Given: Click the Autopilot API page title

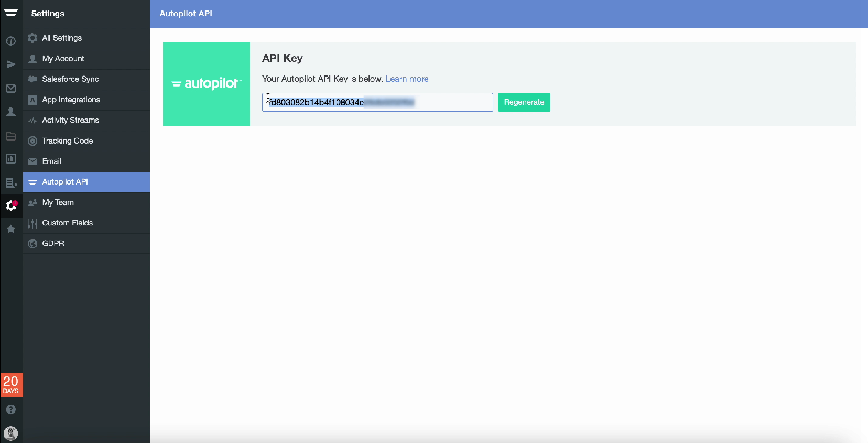Looking at the screenshot, I should 186,14.
